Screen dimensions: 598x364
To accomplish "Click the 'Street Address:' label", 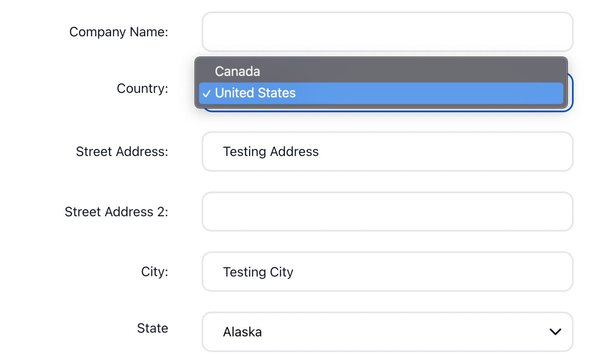I will point(122,151).
